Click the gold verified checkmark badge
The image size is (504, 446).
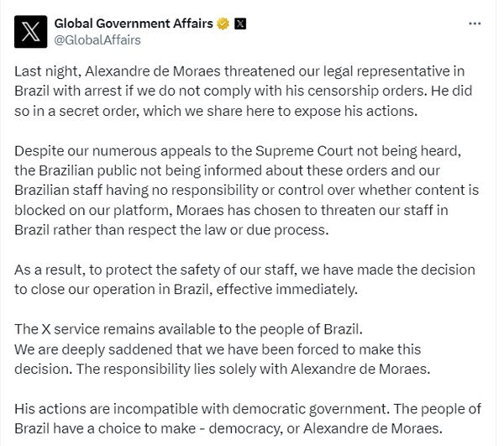coord(223,24)
